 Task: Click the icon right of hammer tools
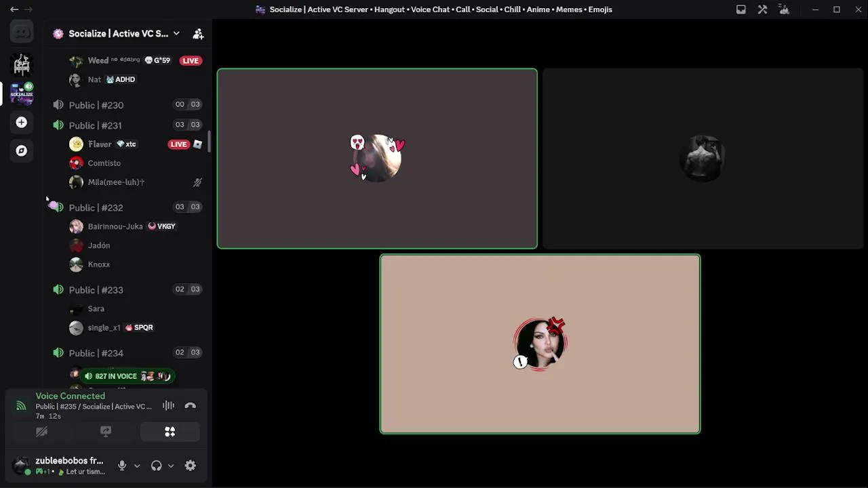click(785, 9)
